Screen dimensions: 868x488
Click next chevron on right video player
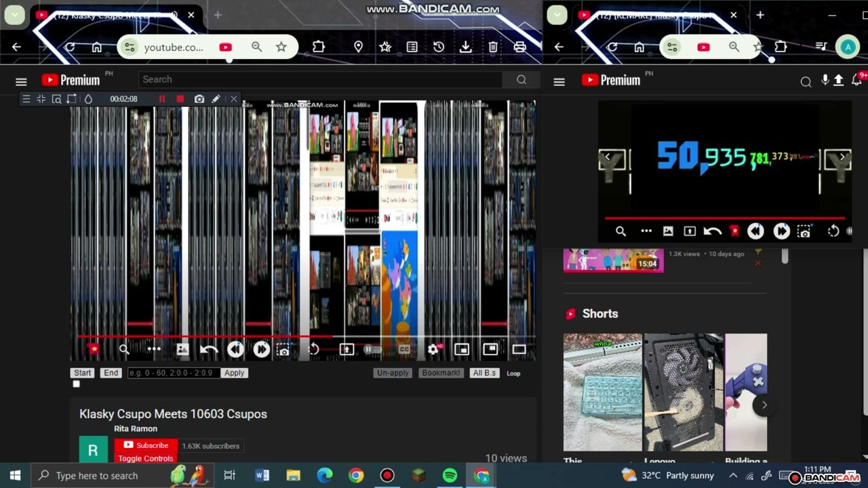tap(842, 157)
